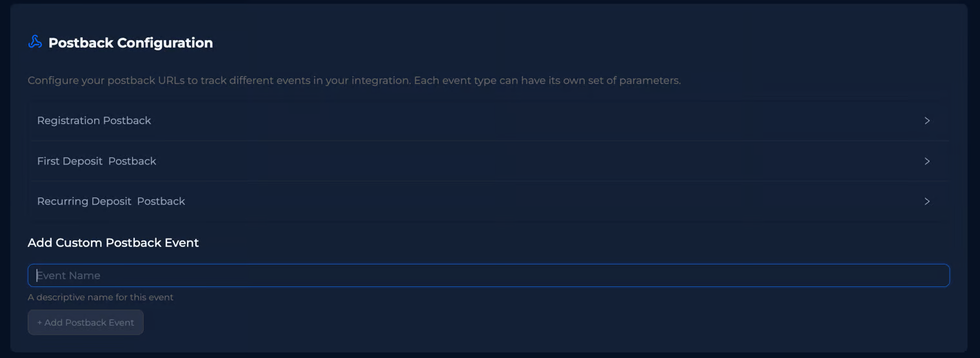Image resolution: width=980 pixels, height=358 pixels.
Task: Click the "A descriptive name for this event" hint
Action: pyautogui.click(x=101, y=297)
